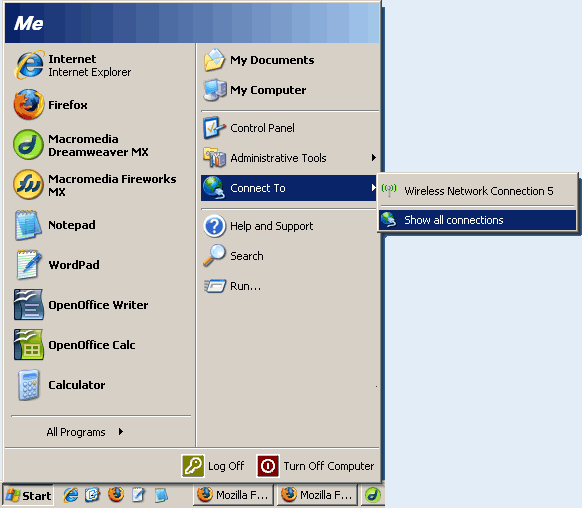
Task: Launch Calculator icon
Action: pyautogui.click(x=28, y=385)
